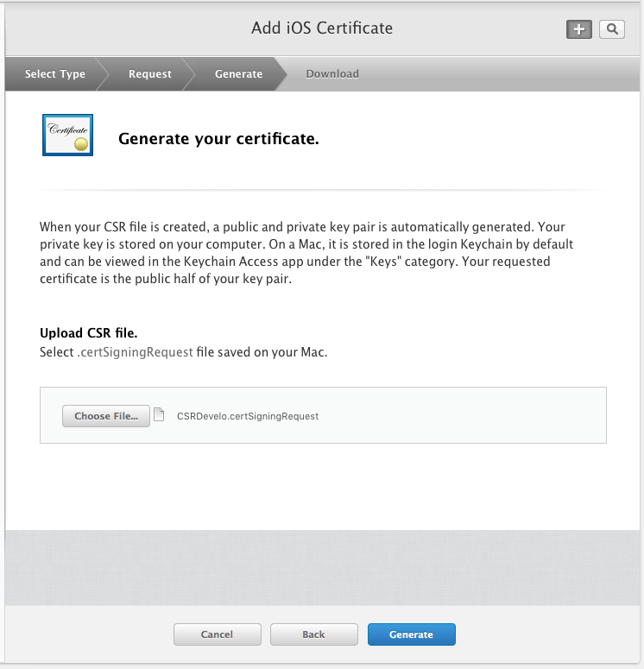Click the Cancel button

(217, 634)
